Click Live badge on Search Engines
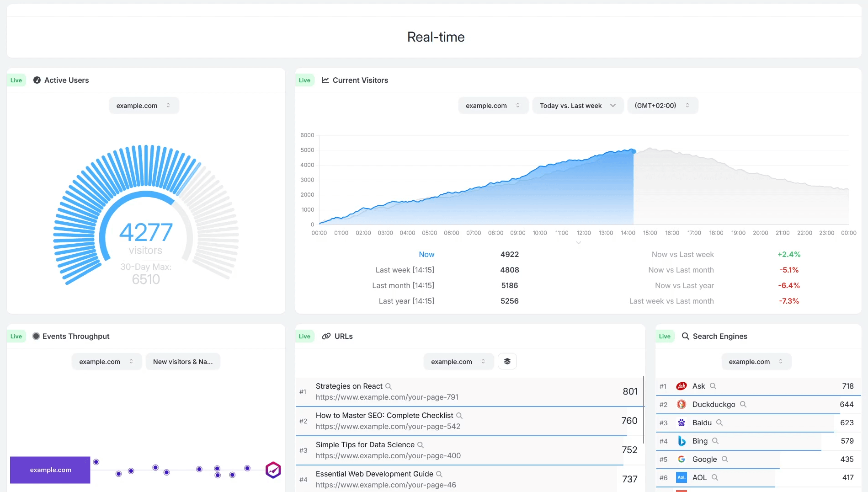Screen dimensions: 868x492 [665, 337]
